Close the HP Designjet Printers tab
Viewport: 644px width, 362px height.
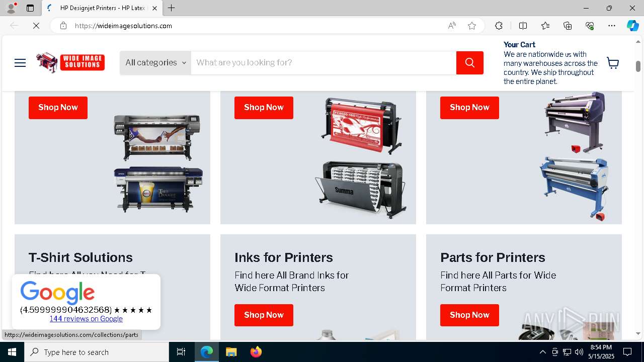click(154, 8)
